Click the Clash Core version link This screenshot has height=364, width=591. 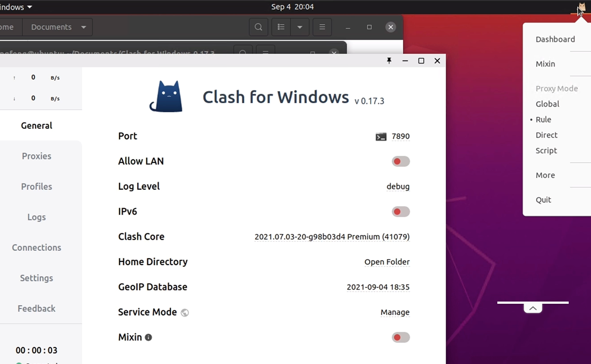click(x=332, y=237)
